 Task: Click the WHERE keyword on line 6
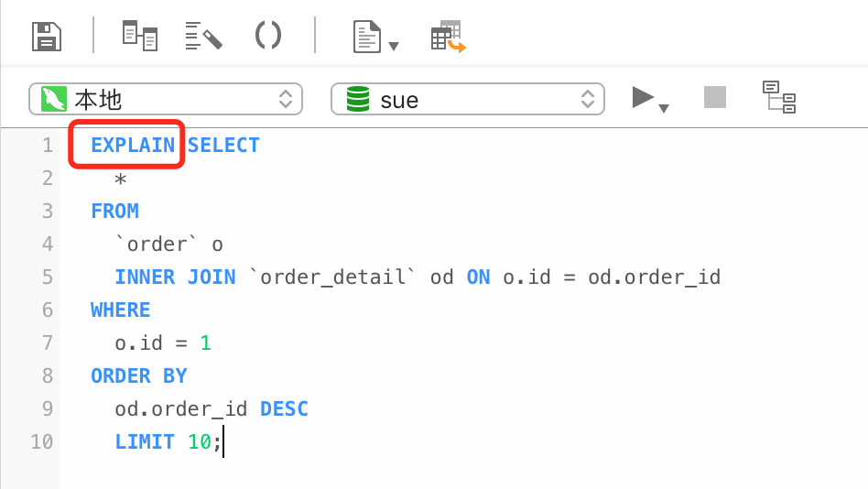point(121,310)
